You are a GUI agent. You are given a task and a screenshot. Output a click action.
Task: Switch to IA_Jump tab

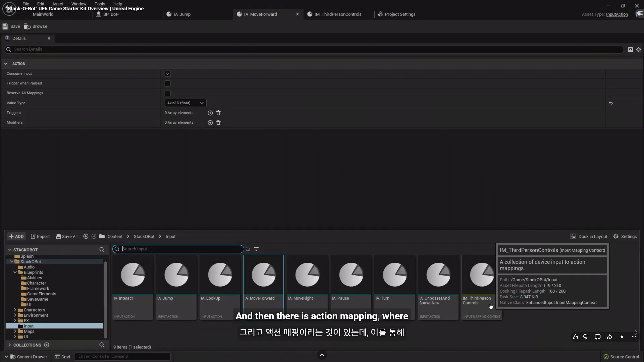[x=182, y=14]
